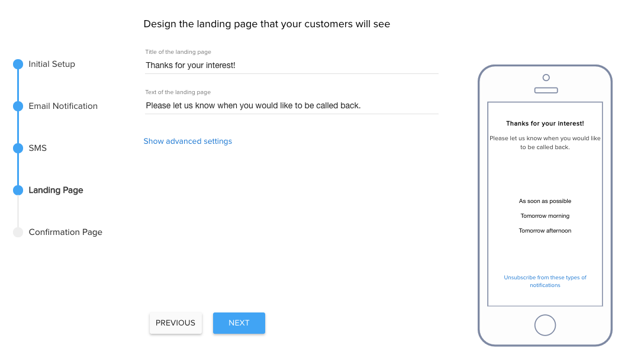This screenshot has width=644, height=361.
Task: Go to the Initial Setup step label
Action: 51,64
